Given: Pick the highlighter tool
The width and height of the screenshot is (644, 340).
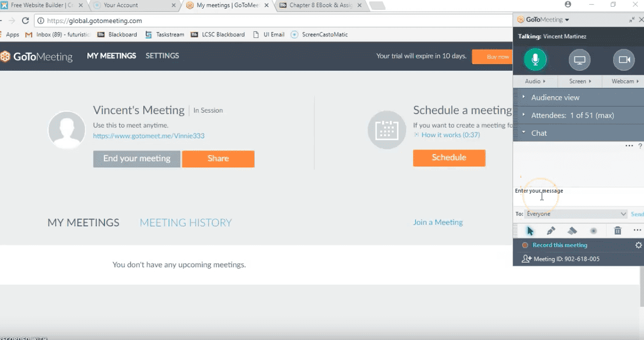Looking at the screenshot, I should 572,230.
